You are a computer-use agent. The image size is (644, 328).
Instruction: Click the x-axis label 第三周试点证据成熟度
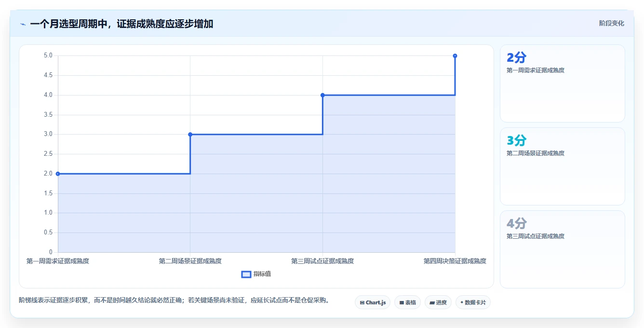(322, 261)
